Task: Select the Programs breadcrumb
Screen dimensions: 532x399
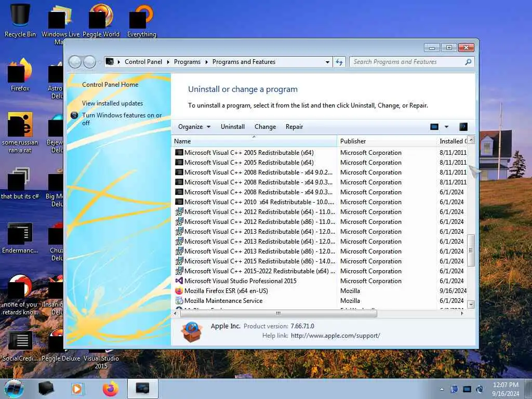Action: pos(187,62)
